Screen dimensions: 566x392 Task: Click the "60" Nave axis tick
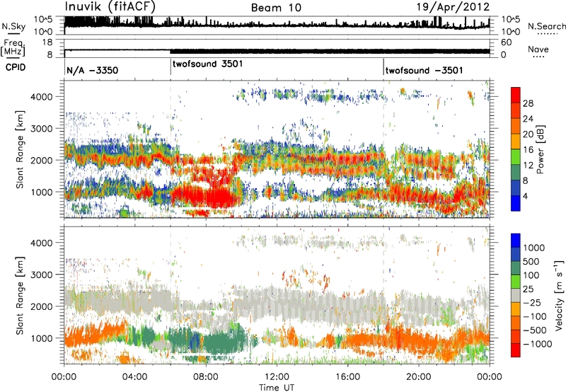tap(506, 42)
